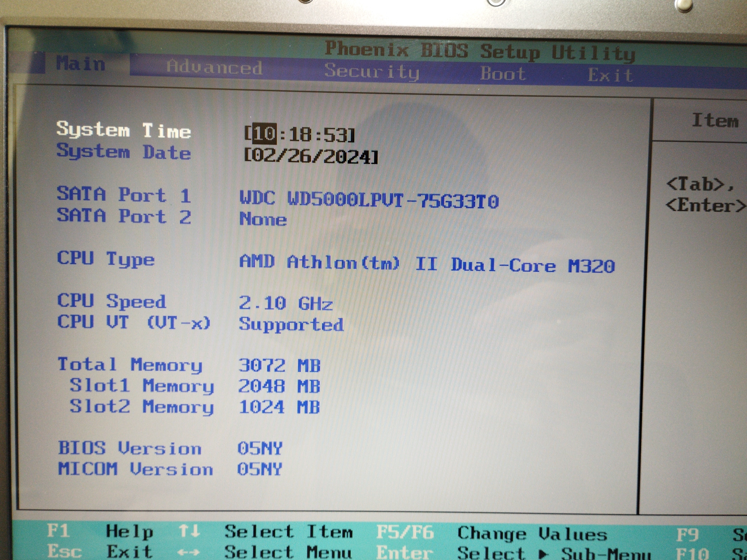Click the CPU Speed label
Image resolution: width=747 pixels, height=560 pixels.
click(x=112, y=301)
